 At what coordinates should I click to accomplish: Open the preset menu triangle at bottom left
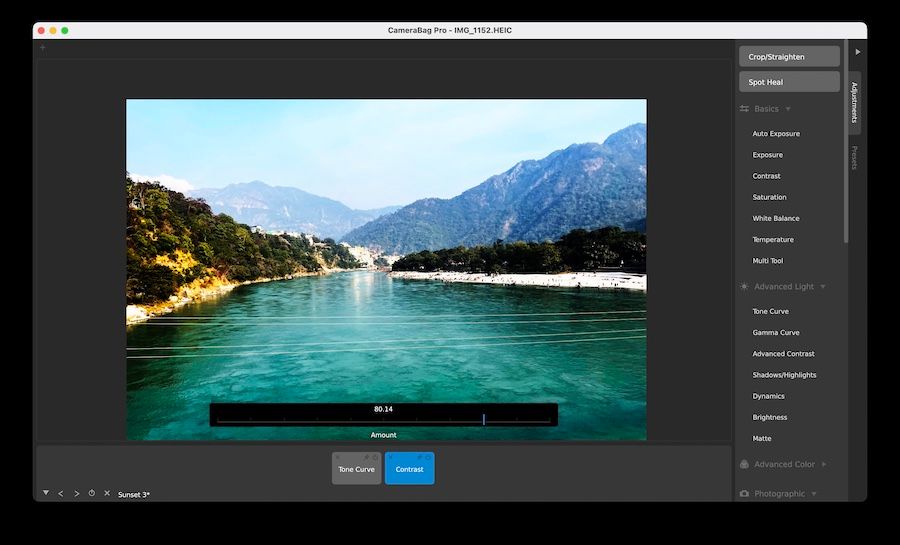[45, 493]
